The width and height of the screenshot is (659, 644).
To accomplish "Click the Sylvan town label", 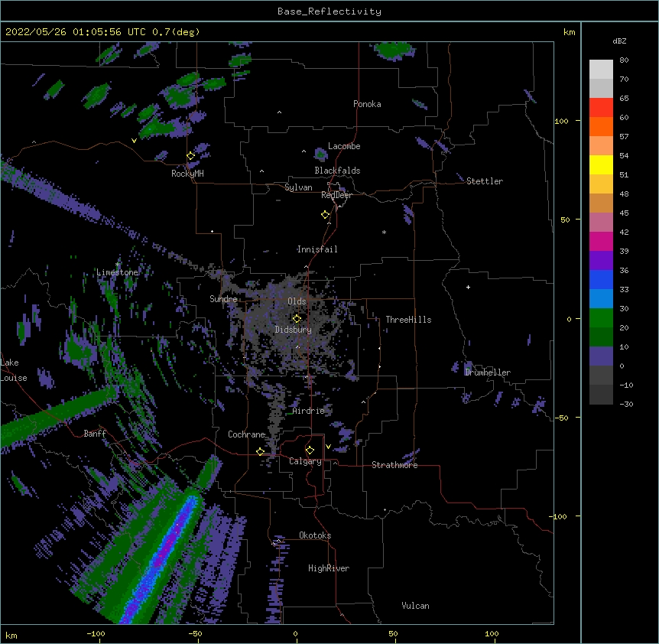I will pos(298,187).
